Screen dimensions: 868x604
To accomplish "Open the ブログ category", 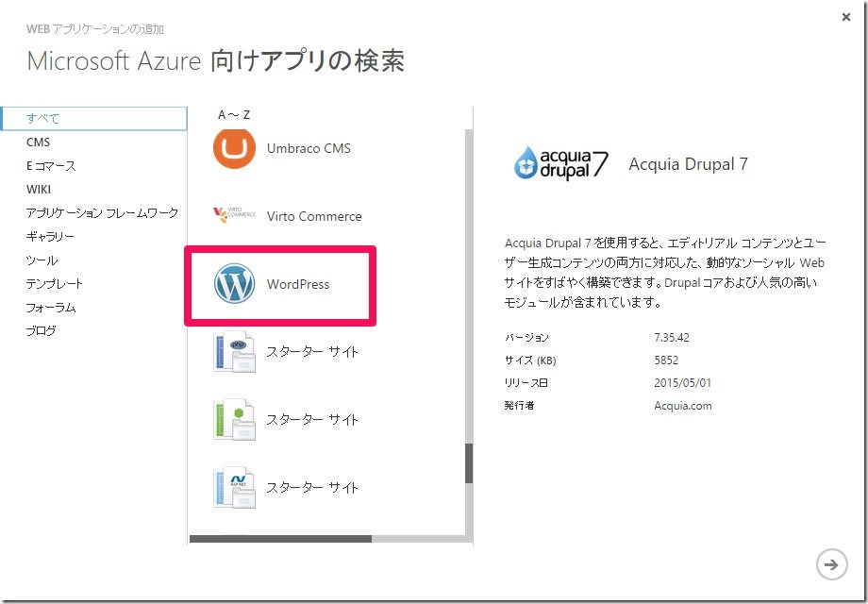I will (42, 331).
